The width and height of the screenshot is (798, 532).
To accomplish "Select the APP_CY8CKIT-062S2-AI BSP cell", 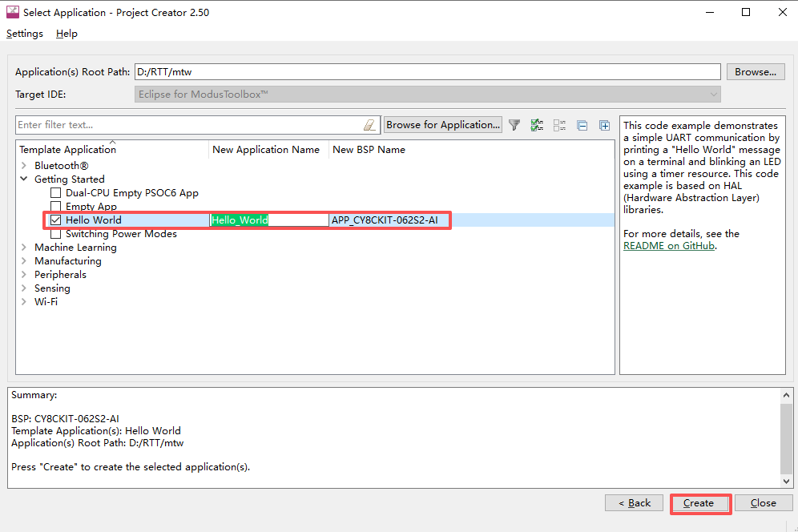I will 385,220.
